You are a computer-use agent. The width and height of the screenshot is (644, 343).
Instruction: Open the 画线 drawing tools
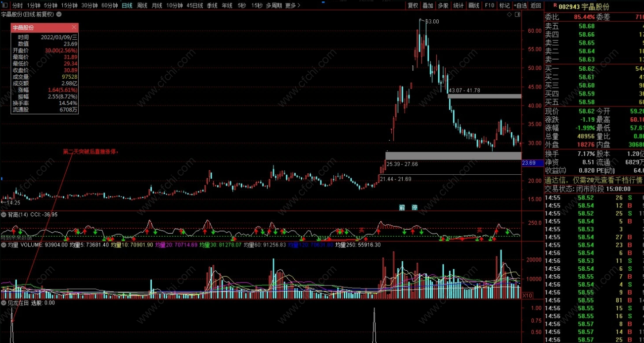click(x=474, y=5)
